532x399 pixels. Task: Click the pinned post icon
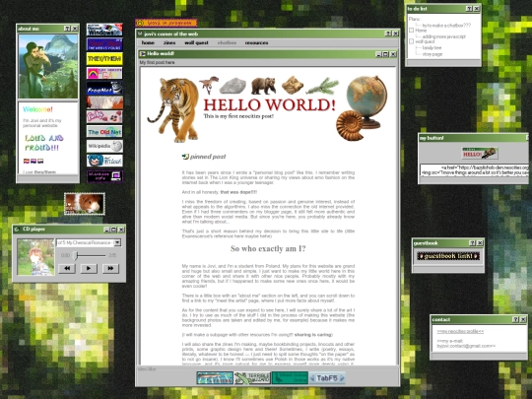coord(185,157)
